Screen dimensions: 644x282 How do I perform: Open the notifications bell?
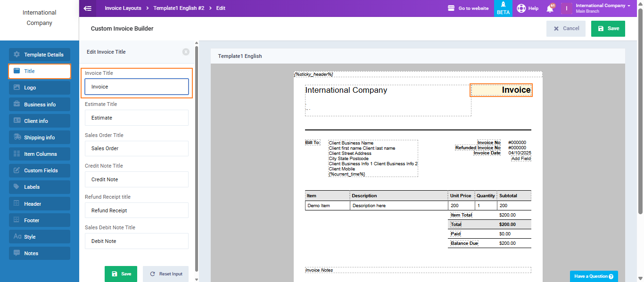(x=550, y=8)
